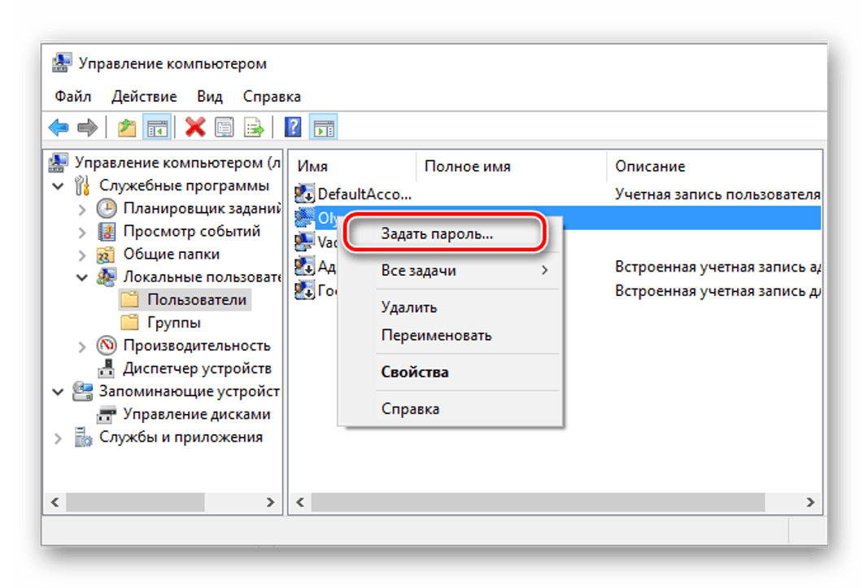Screen dimensions: 868x588
Task: Open Диспетчер устройств in the tree
Action: pos(197,368)
